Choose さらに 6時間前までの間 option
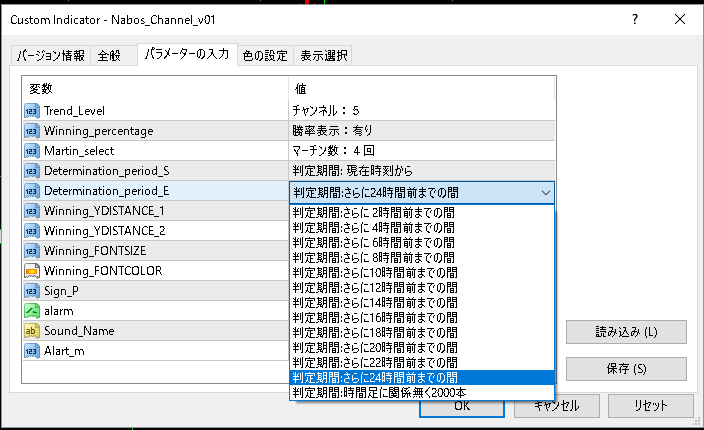 click(x=422, y=243)
